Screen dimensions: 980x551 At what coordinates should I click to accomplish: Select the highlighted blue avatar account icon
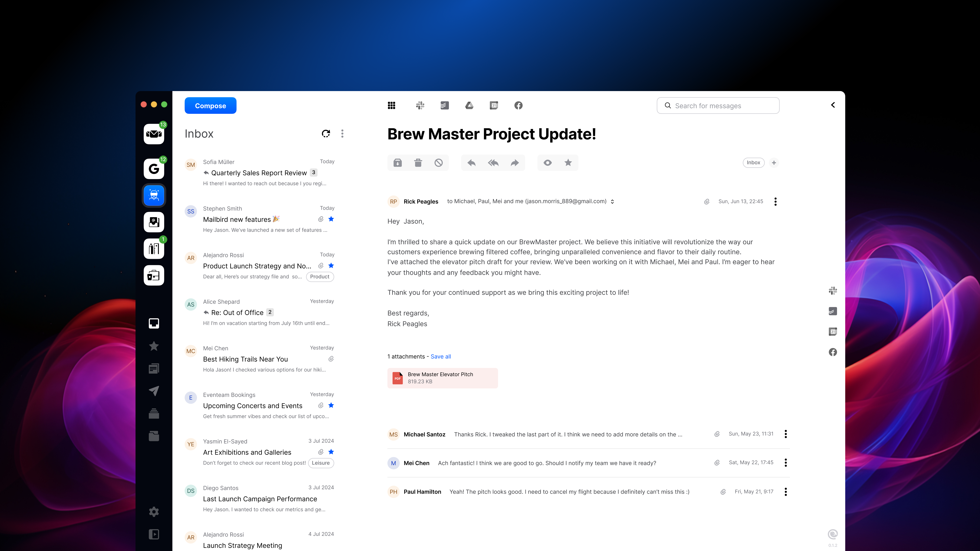pyautogui.click(x=154, y=196)
